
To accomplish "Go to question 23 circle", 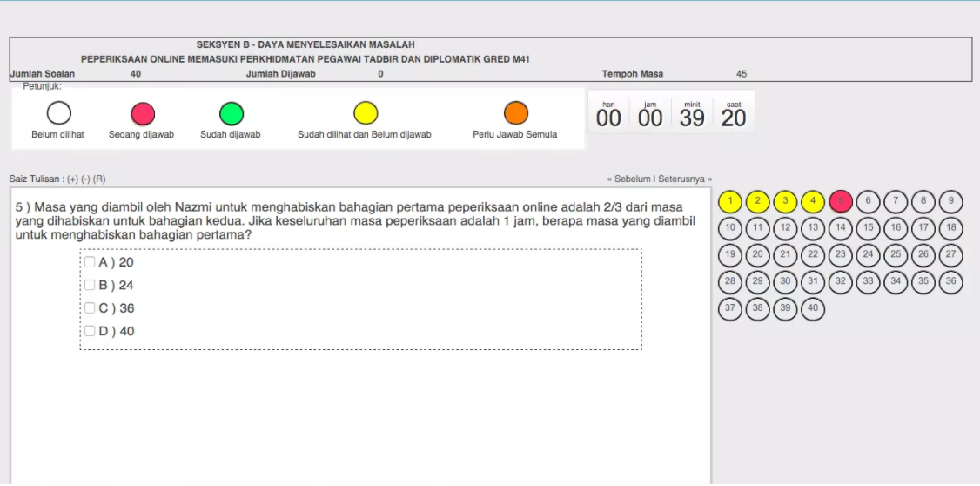I will click(841, 255).
